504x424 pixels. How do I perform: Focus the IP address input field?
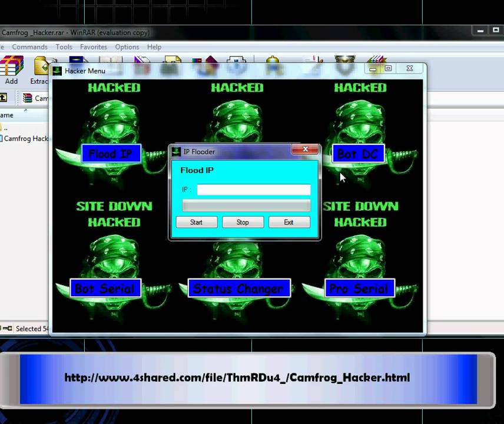[254, 190]
